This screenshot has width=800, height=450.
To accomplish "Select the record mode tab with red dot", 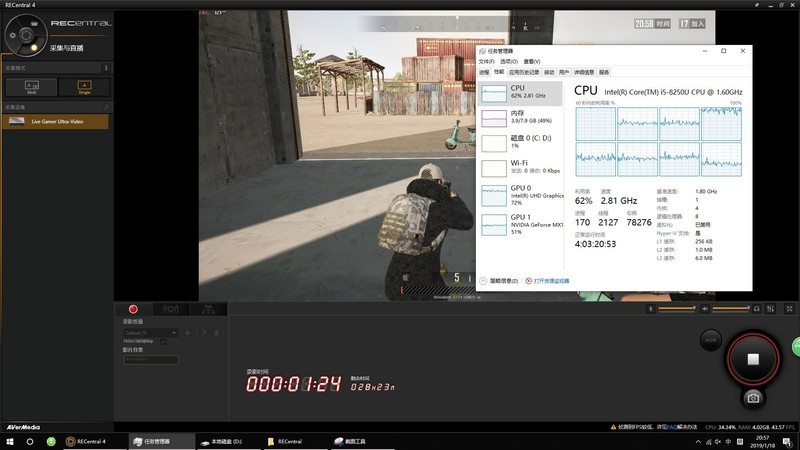I will (131, 309).
